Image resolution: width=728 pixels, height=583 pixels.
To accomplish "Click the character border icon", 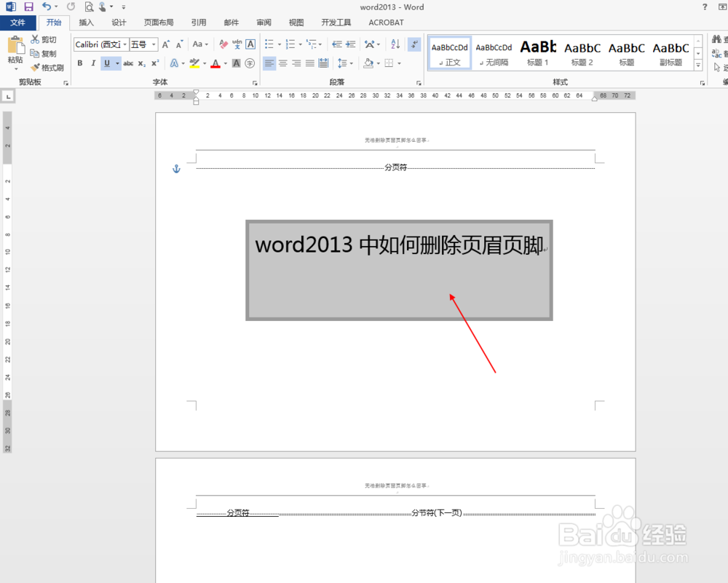I will (x=250, y=44).
